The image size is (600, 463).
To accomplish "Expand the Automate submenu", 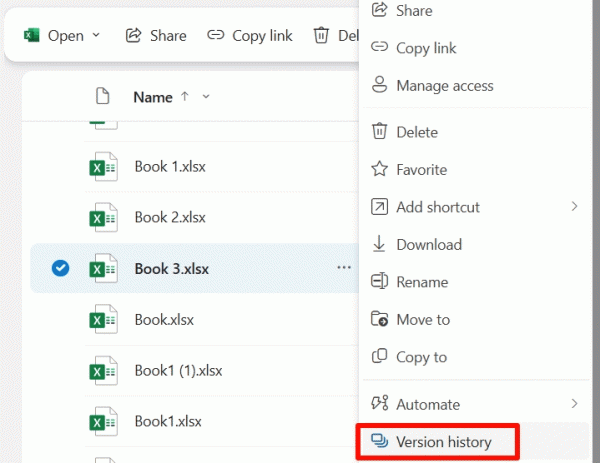I will (x=574, y=404).
